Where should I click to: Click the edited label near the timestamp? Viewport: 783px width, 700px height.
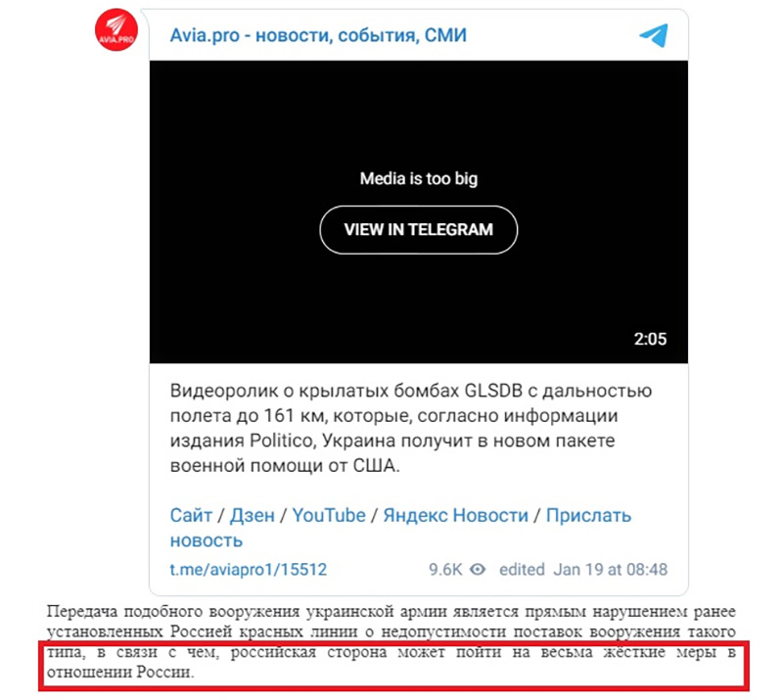522,569
